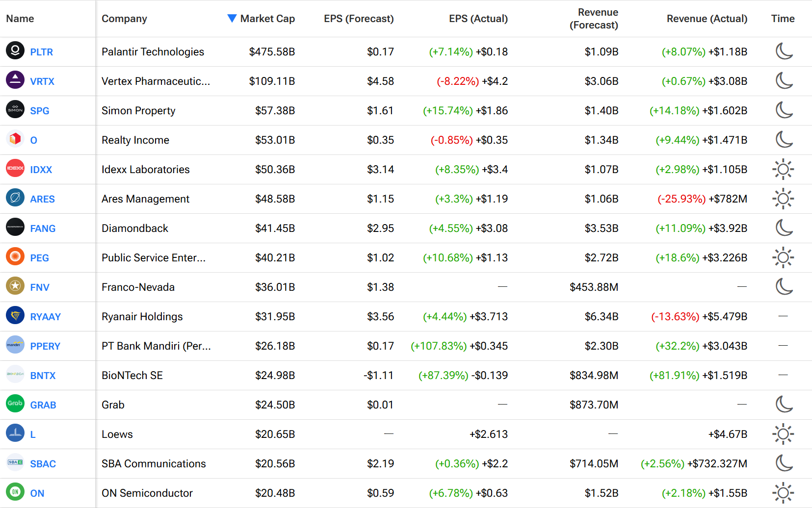Viewport: 812px width, 508px height.
Task: Click the moon time icon in Vertex row
Action: pyautogui.click(x=784, y=80)
